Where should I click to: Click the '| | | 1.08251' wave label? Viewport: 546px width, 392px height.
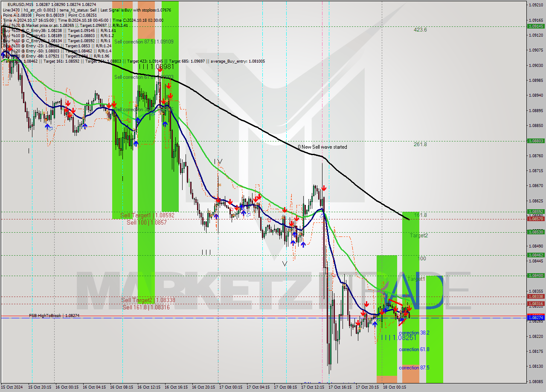[399, 337]
